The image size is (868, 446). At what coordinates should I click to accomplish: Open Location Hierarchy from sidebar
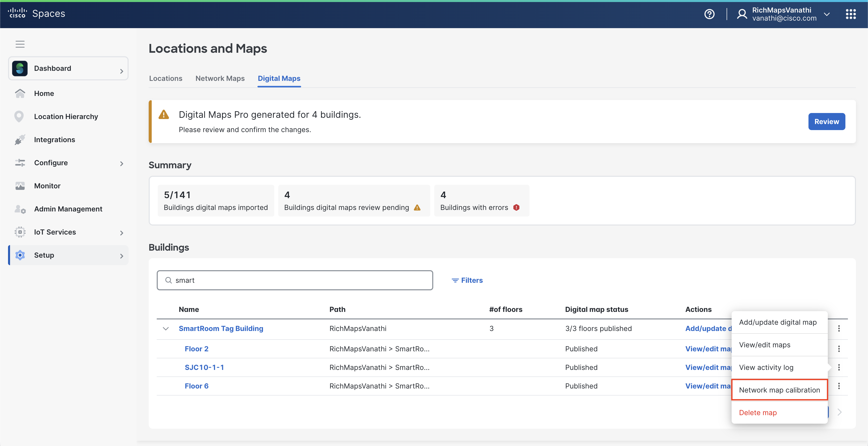[x=66, y=116]
